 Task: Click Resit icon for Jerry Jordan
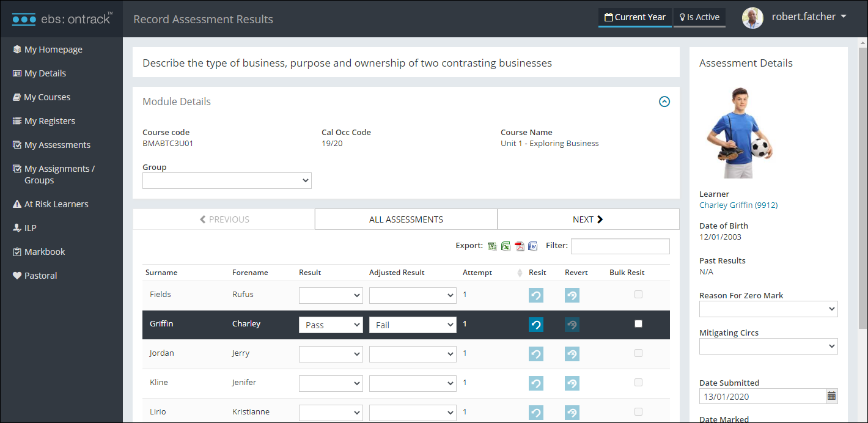535,354
